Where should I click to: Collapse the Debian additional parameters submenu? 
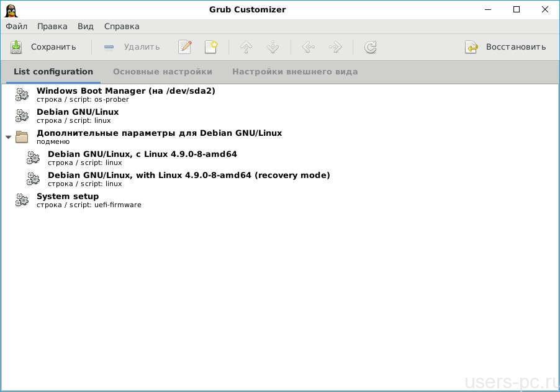(9, 137)
